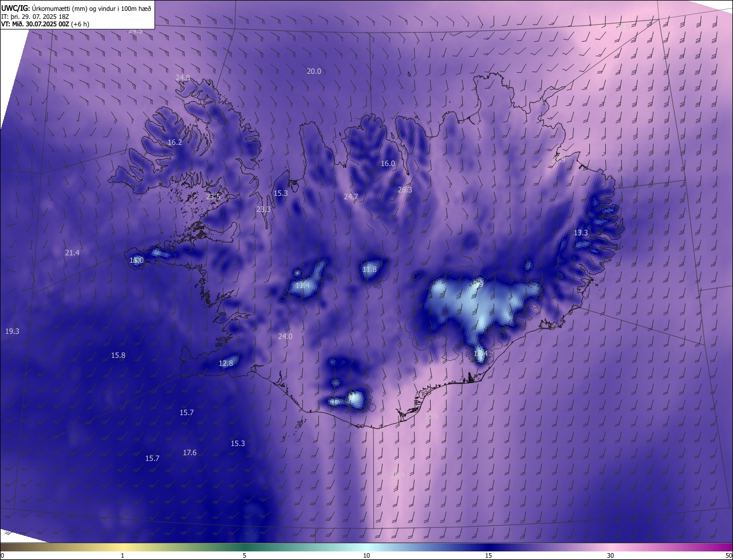Select the 13.3 value in the Eastfjords
The image size is (733, 560).
(x=581, y=233)
